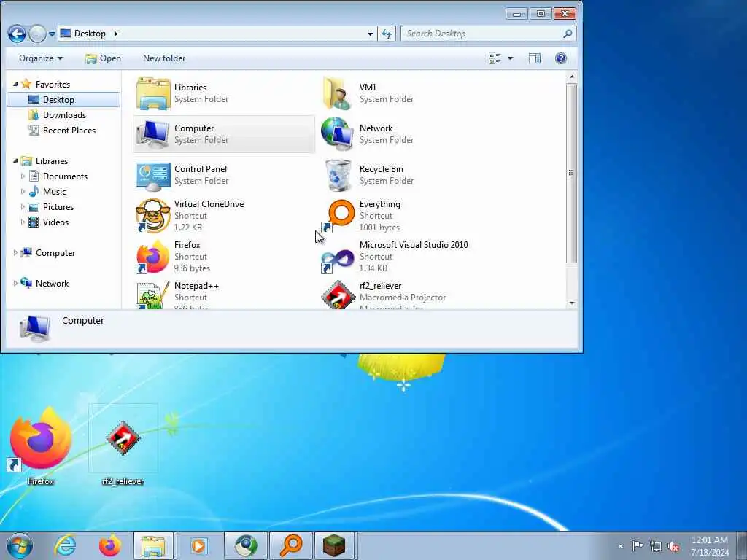Click the taskbar clock showing 12:01 AM
This screenshot has height=560, width=747.
point(709,540)
